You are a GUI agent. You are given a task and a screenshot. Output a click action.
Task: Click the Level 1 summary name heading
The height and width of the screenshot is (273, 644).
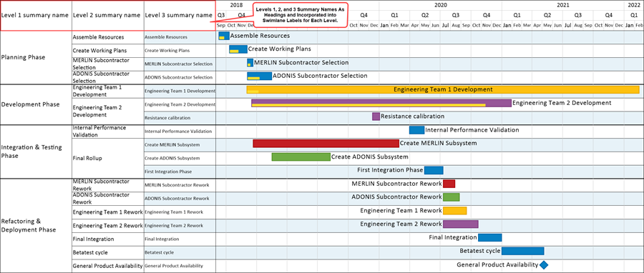click(x=35, y=15)
